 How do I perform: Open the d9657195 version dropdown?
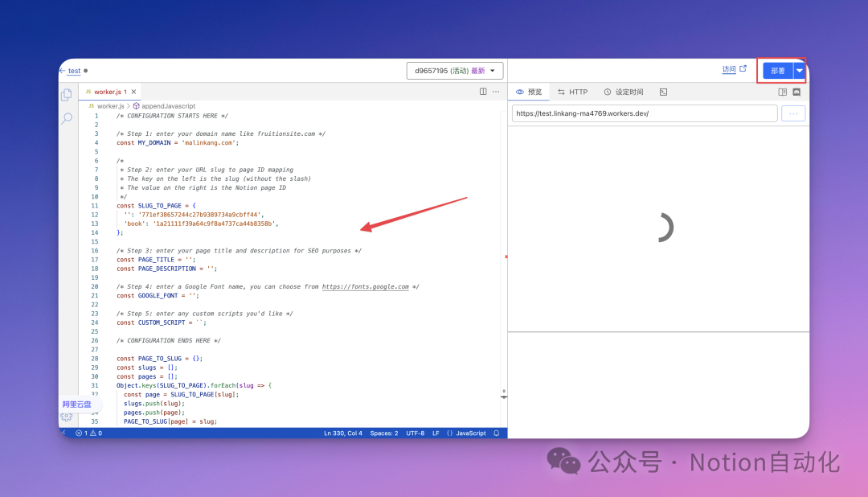click(454, 71)
